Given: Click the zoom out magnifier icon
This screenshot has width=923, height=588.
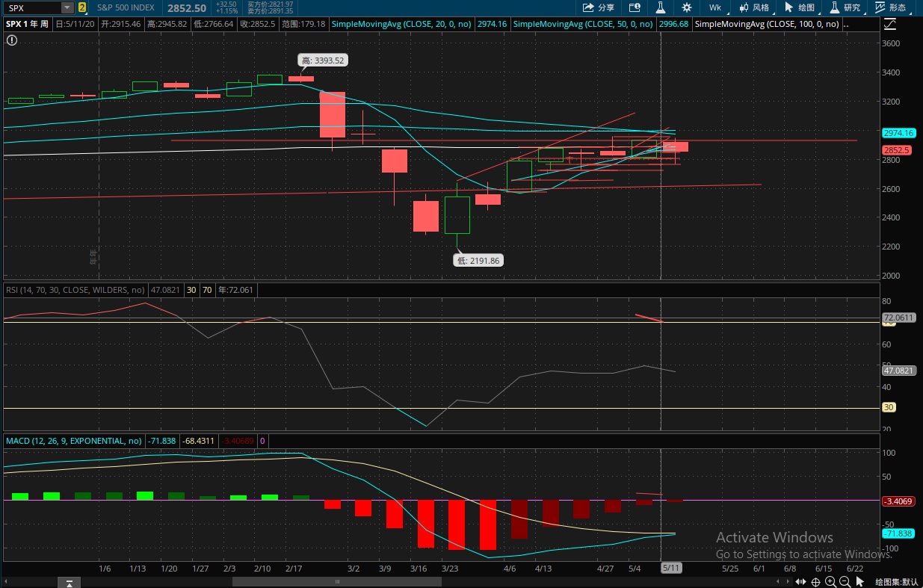Looking at the screenshot, I should click(845, 582).
